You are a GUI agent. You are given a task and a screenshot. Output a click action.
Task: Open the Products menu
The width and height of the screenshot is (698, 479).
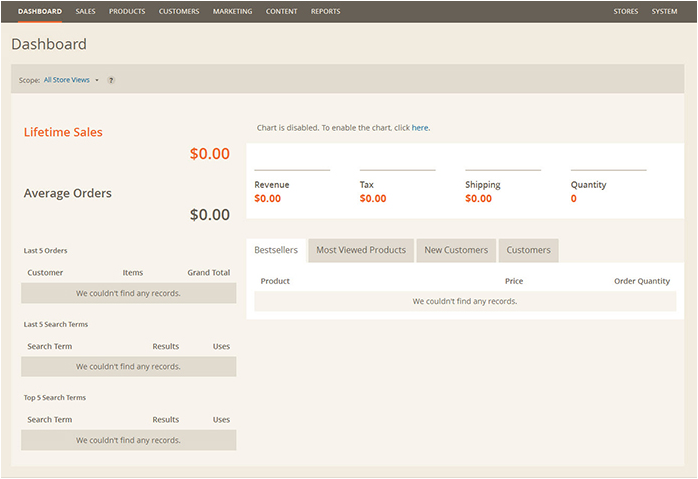127,12
